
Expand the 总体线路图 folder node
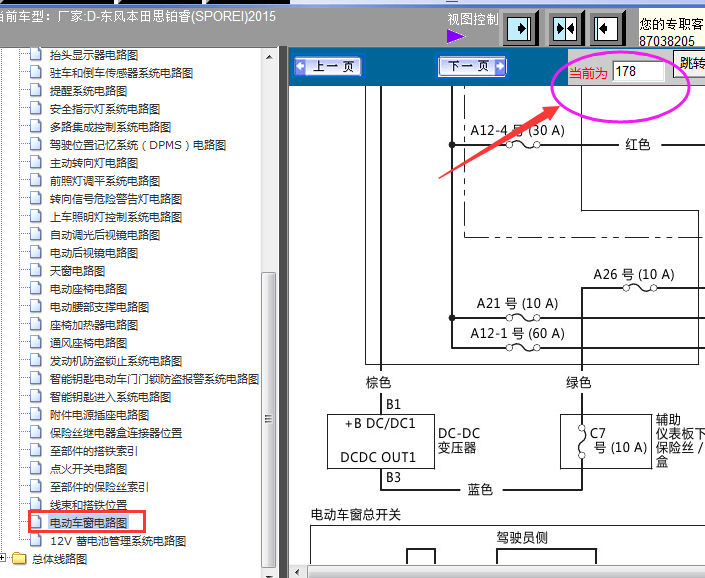(x=3, y=558)
